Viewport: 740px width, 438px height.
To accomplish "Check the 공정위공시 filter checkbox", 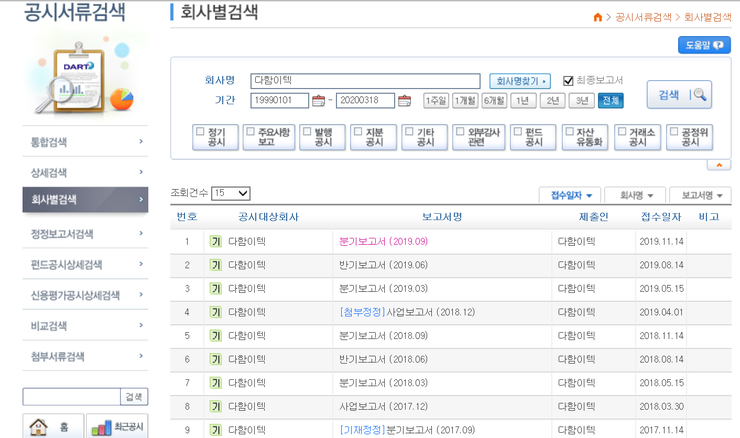I will coord(674,131).
